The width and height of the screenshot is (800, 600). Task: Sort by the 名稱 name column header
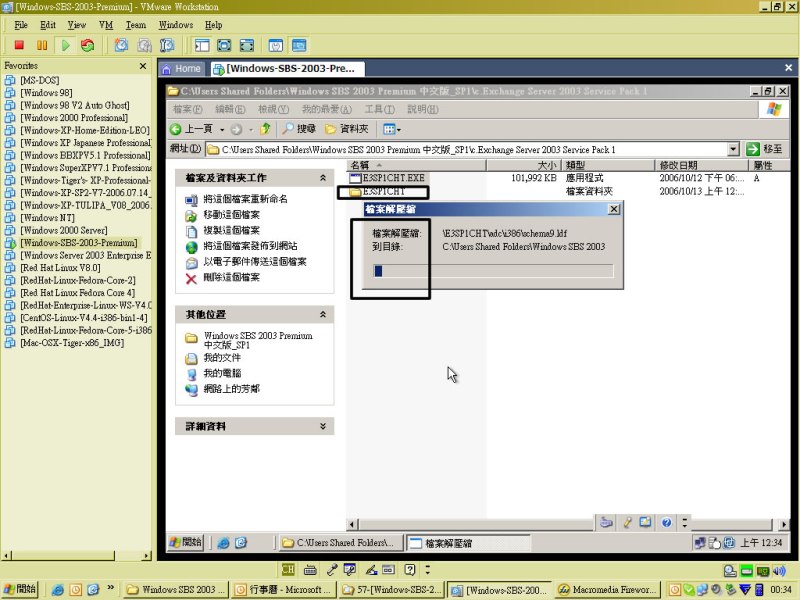click(x=417, y=165)
